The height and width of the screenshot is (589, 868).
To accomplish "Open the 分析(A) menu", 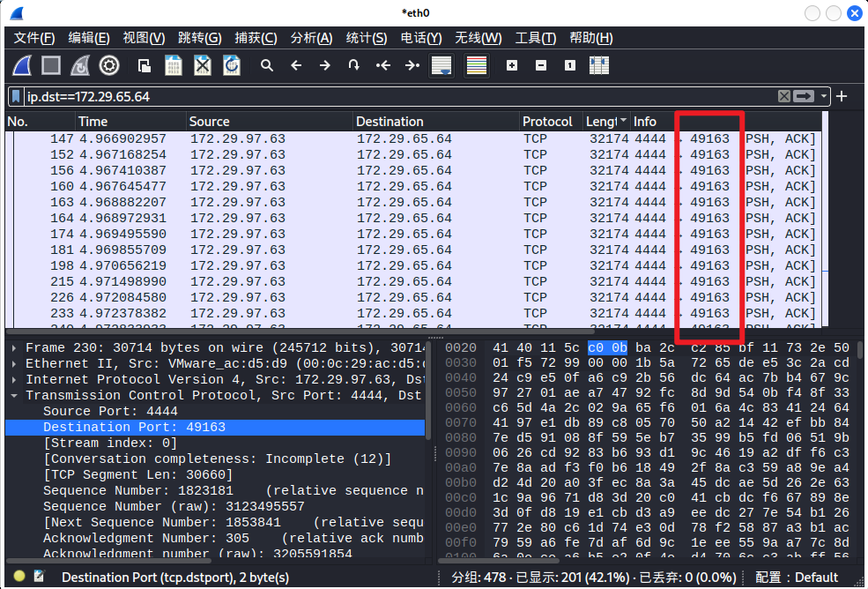I will (311, 38).
